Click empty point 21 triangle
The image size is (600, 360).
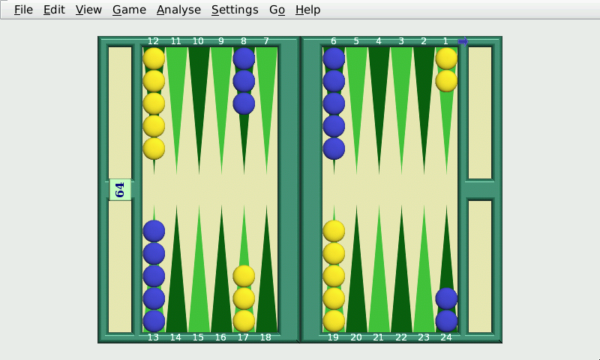[379, 269]
